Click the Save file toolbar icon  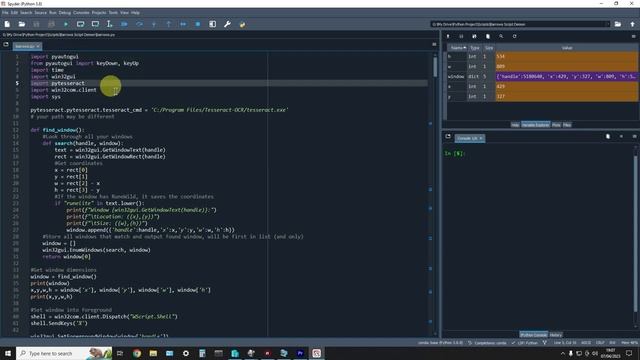(x=36, y=24)
